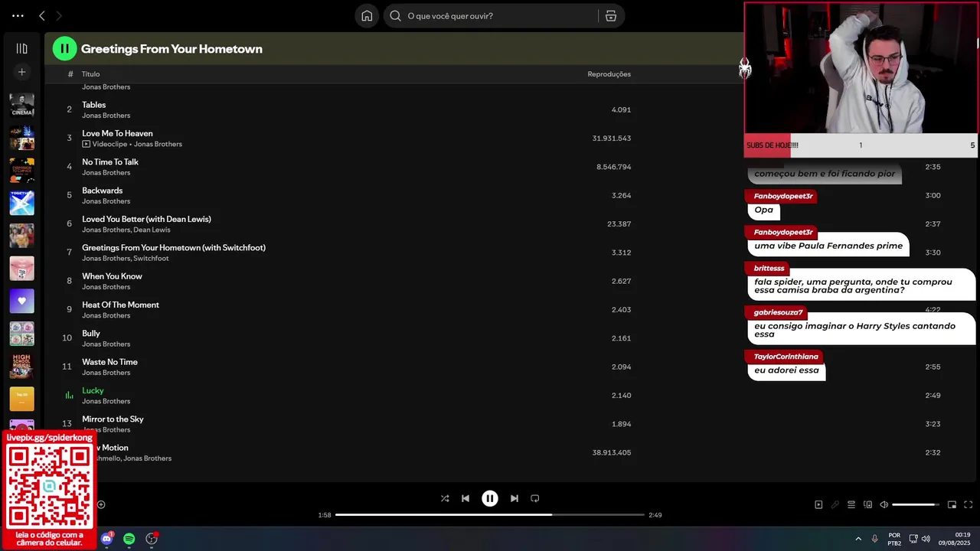This screenshot has width=980, height=551.
Task: Open the CINEMA playlist thumbnail
Action: [21, 105]
